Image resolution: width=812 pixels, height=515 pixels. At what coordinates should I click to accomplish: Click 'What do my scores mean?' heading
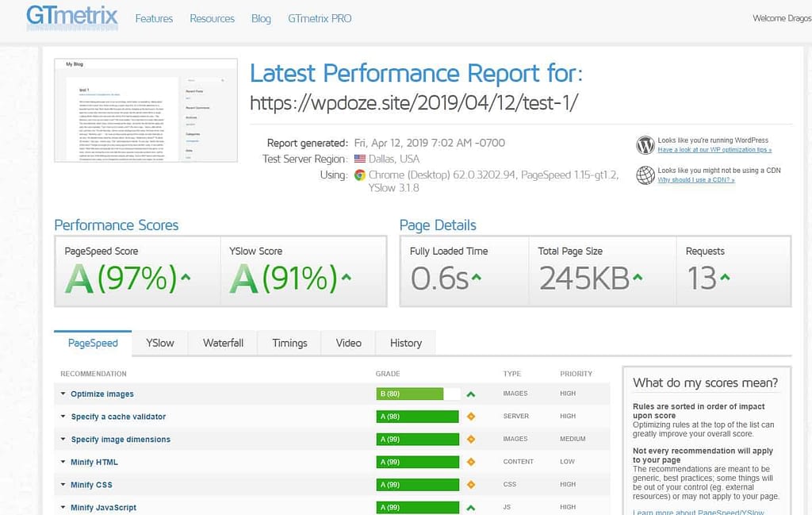pyautogui.click(x=705, y=383)
